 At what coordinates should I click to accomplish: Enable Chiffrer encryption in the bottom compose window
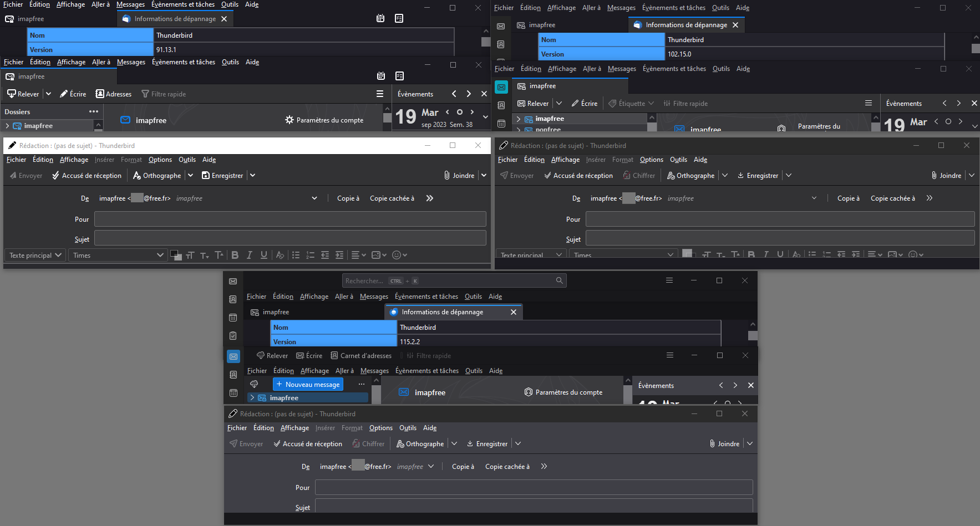click(368, 444)
